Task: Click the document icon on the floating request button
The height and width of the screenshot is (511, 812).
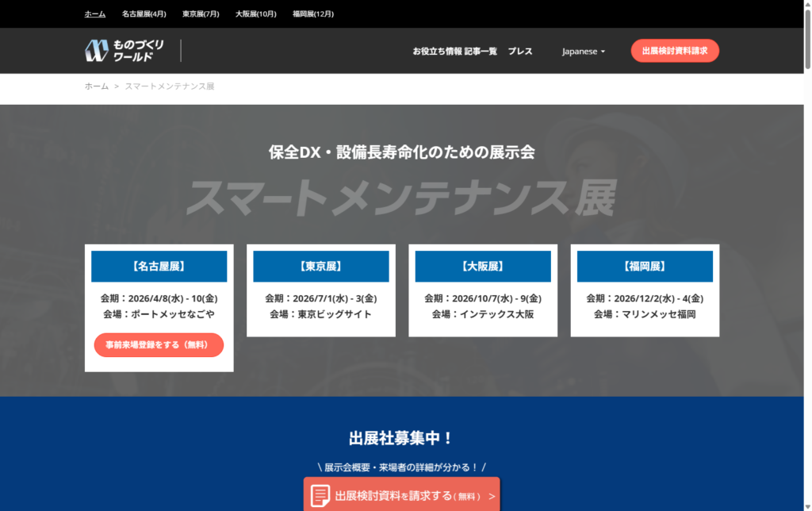Action: [320, 496]
